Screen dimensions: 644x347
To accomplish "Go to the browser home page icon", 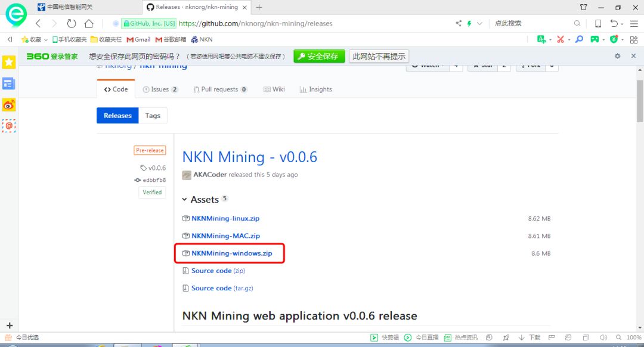I will point(89,23).
